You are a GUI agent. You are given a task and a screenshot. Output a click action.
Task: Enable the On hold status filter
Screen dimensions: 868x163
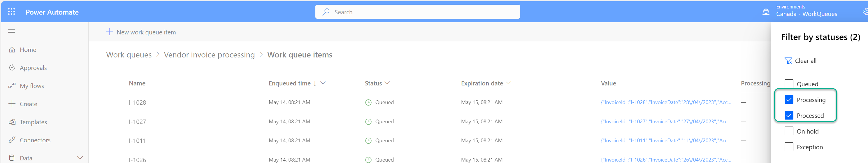click(789, 131)
